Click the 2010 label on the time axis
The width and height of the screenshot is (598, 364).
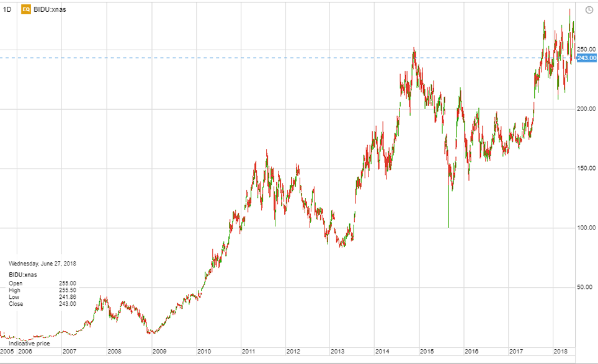204,352
